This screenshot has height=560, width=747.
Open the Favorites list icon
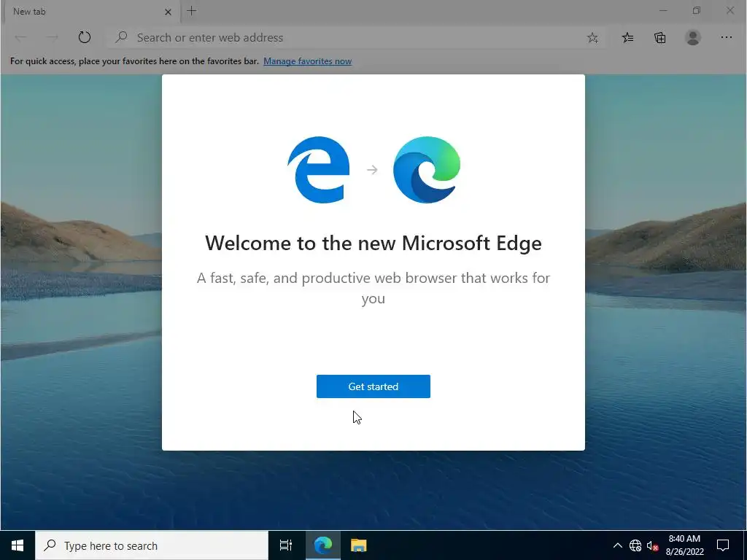coord(627,38)
